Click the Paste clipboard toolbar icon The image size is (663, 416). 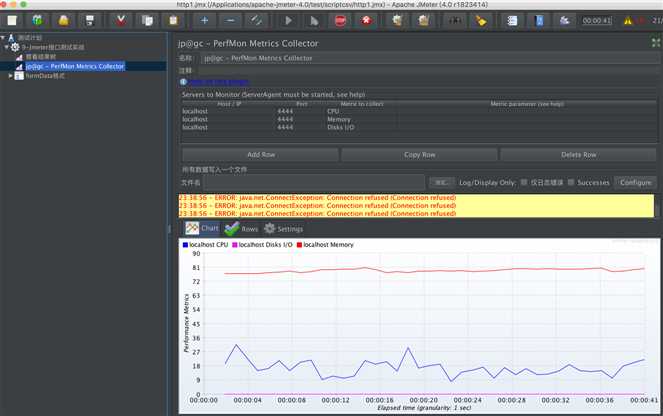(173, 20)
